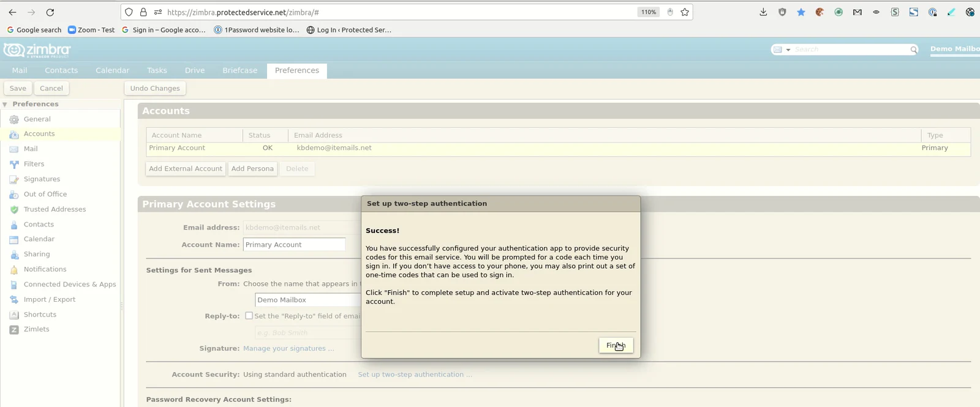
Task: Open Contacts preferences in sidebar
Action: (39, 225)
